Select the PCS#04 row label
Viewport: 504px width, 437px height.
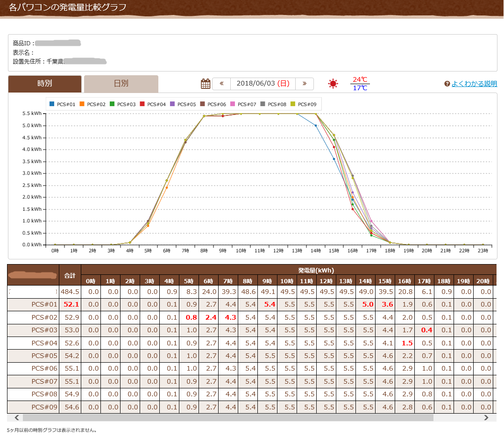point(44,343)
